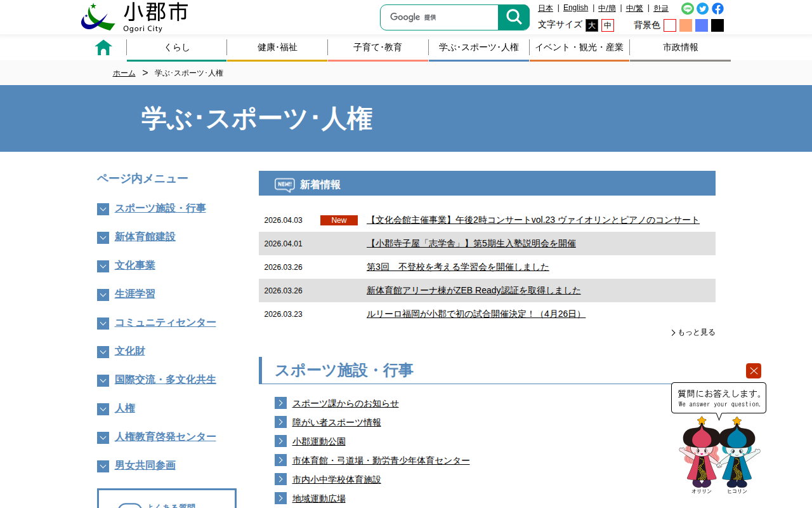Open the ZEB Ready認証 news link

click(474, 291)
